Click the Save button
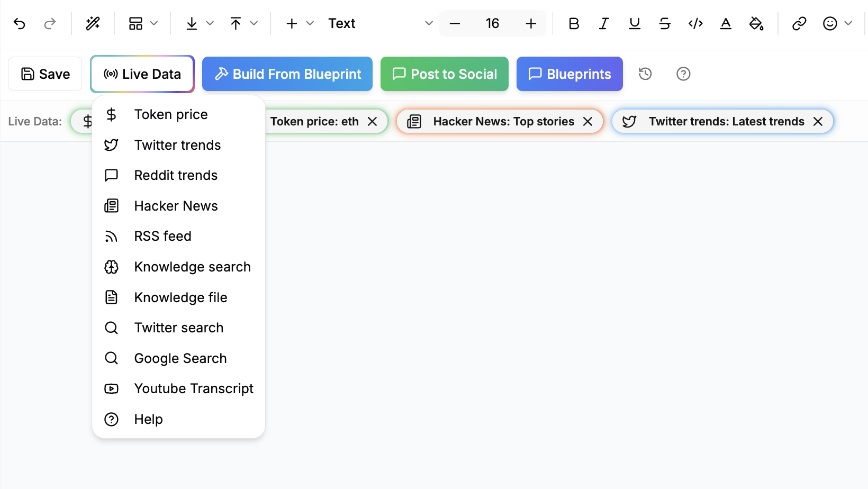This screenshot has height=489, width=868. click(x=45, y=74)
